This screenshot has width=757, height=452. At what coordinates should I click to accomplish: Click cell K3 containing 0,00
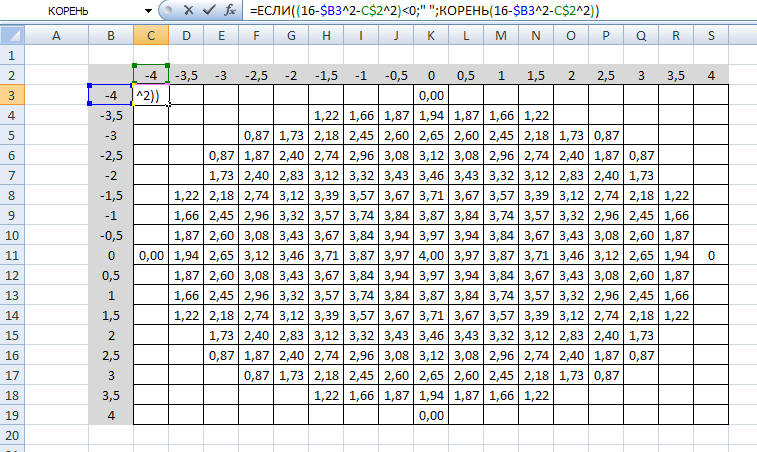pos(429,95)
